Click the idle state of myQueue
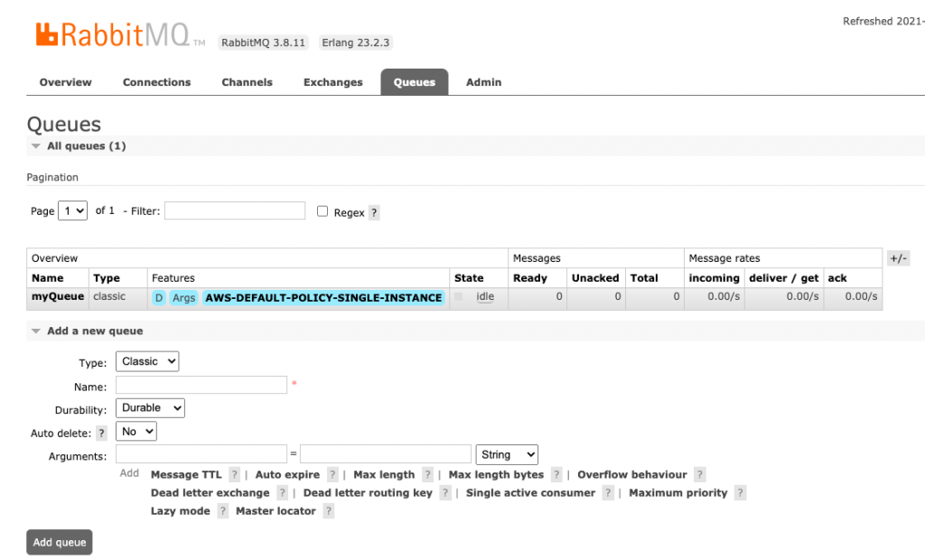The height and width of the screenshot is (560, 925). tap(485, 297)
